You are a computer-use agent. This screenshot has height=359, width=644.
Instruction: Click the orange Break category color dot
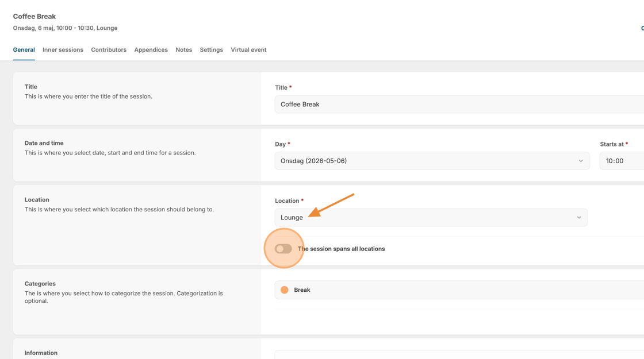pyautogui.click(x=285, y=290)
